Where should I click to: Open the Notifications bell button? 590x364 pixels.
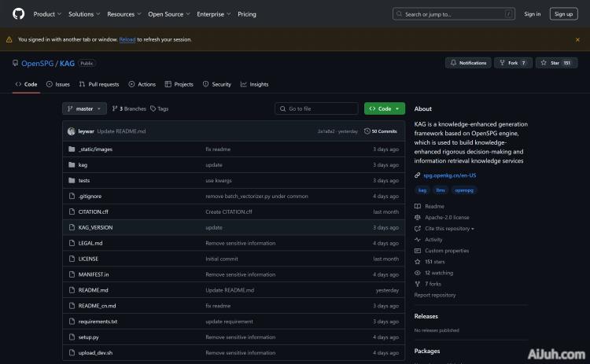pyautogui.click(x=468, y=63)
